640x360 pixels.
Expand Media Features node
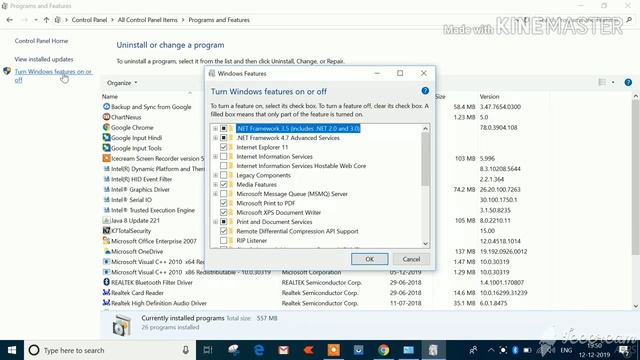pyautogui.click(x=215, y=184)
